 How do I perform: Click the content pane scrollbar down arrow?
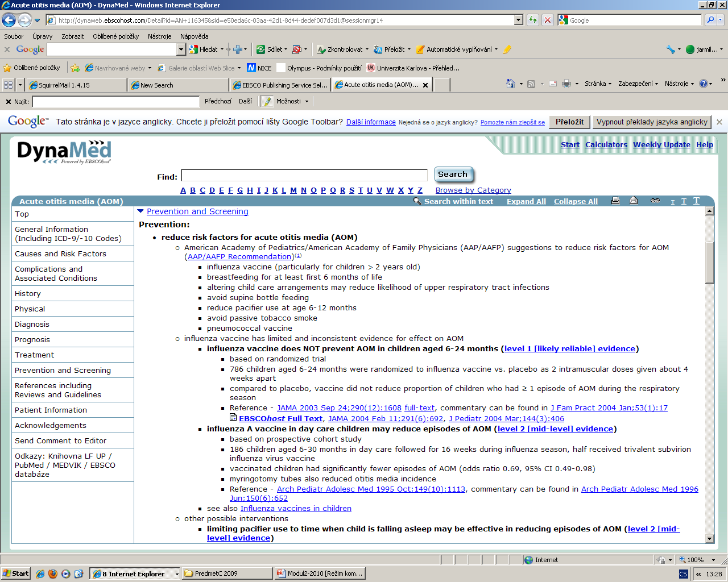(x=709, y=538)
